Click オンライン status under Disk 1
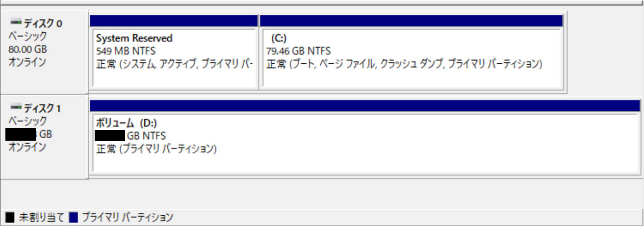Image resolution: width=644 pixels, height=226 pixels. 27,147
